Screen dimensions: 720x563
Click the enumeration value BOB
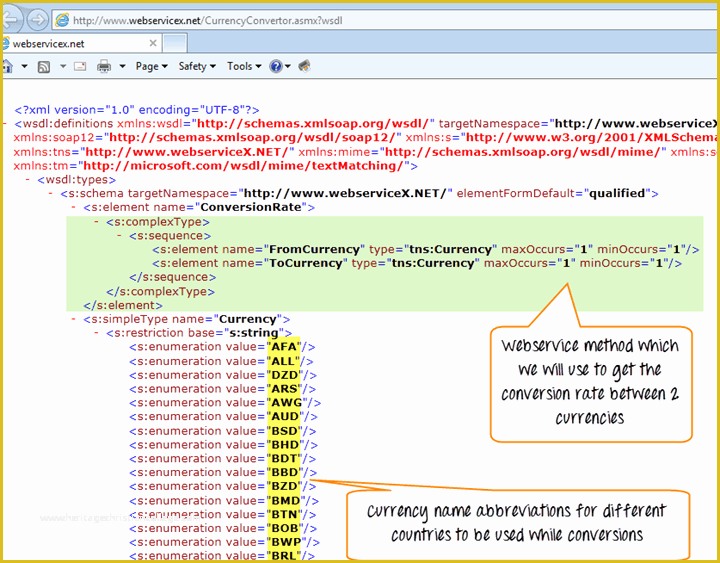(x=285, y=529)
